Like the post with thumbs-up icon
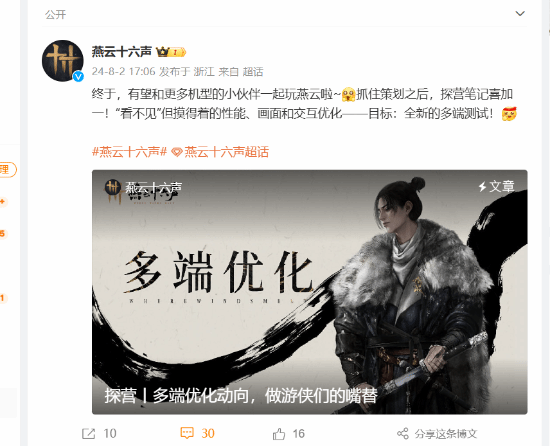 (x=279, y=434)
